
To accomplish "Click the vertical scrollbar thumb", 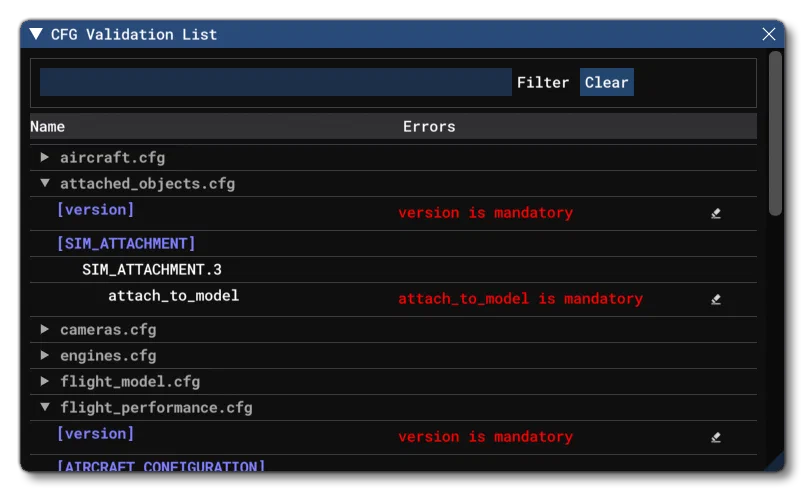I will coord(775,134).
